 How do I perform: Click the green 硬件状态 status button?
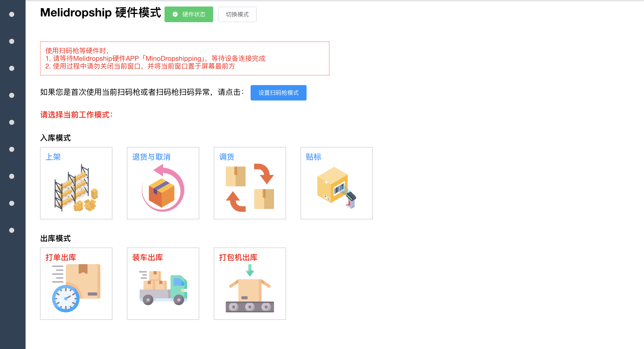[189, 14]
